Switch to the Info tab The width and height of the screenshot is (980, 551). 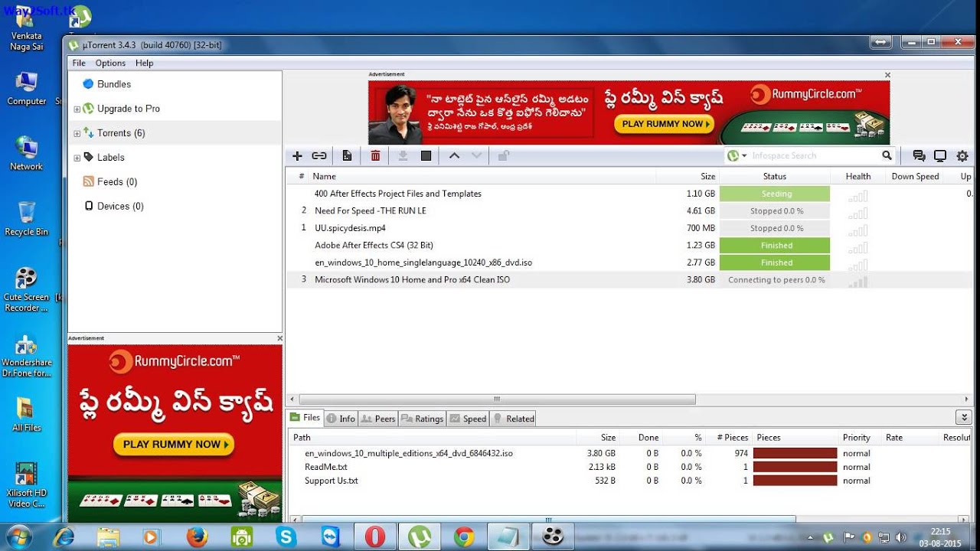[x=341, y=419]
